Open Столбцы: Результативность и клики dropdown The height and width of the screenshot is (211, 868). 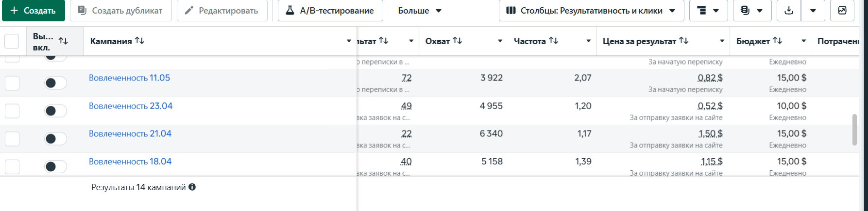click(x=591, y=11)
